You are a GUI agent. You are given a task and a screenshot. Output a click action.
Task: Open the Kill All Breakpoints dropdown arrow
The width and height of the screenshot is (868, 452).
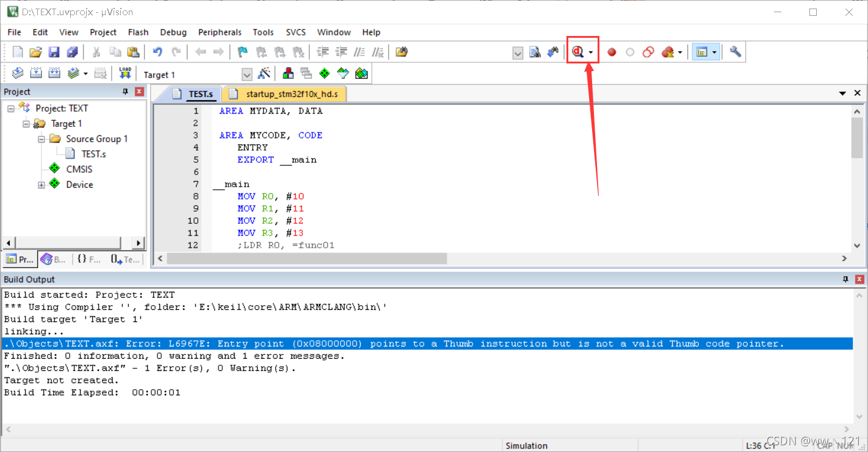pyautogui.click(x=680, y=53)
